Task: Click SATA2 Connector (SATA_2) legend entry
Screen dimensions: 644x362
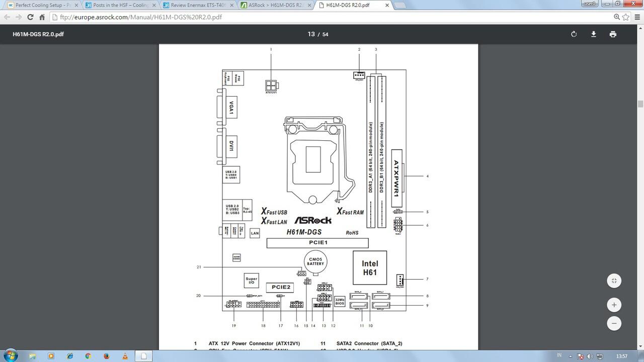Action: [369, 343]
